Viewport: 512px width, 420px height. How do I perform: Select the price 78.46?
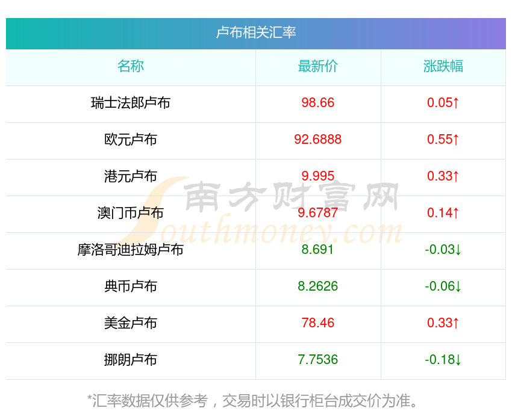(x=317, y=323)
